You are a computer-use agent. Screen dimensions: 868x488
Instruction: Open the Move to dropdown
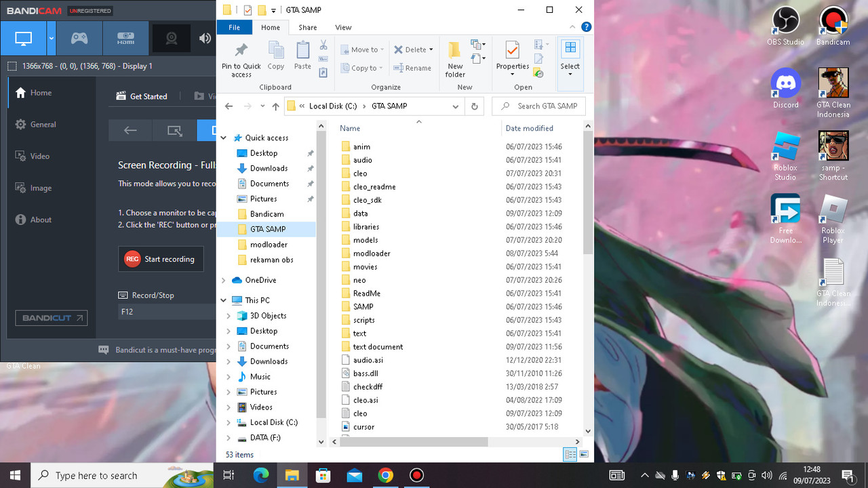[362, 49]
